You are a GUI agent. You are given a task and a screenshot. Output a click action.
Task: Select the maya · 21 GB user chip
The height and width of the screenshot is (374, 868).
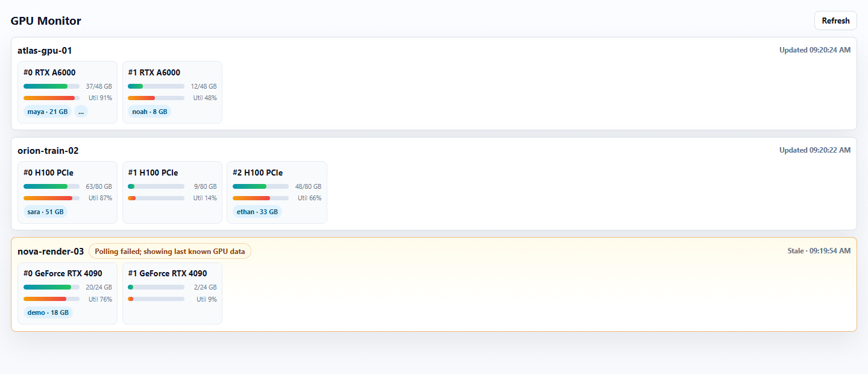pyautogui.click(x=48, y=112)
